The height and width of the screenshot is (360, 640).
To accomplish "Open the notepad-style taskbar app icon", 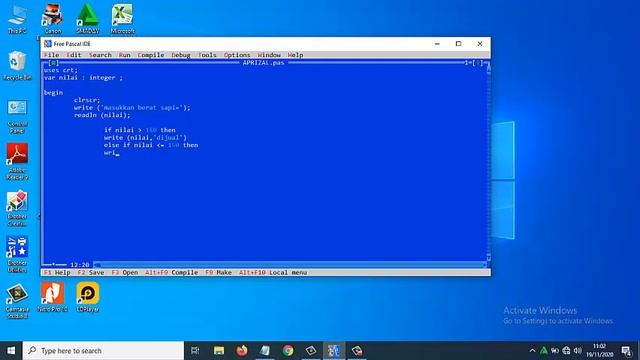I will [264, 351].
